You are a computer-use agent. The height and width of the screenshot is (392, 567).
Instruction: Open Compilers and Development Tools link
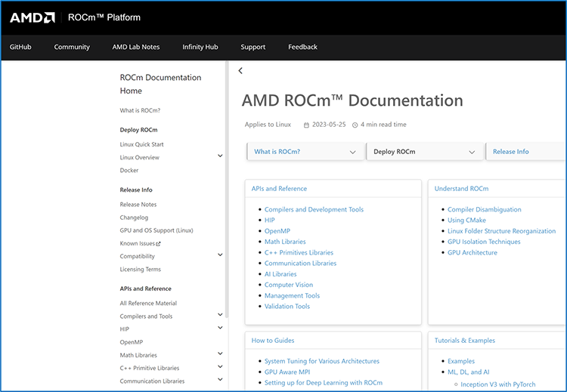(x=314, y=209)
